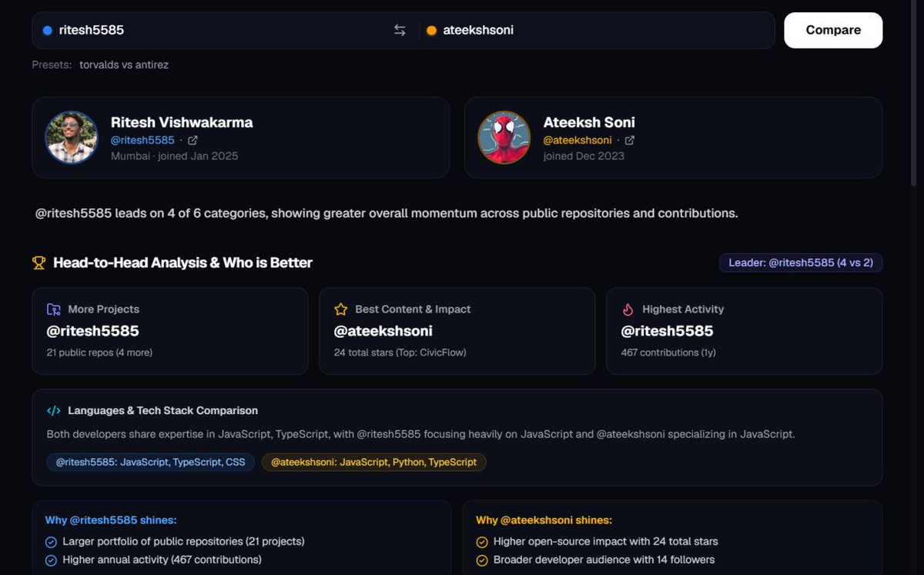Click the @ritesh5585 winner name under More Projects
The height and width of the screenshot is (575, 924).
coord(92,331)
